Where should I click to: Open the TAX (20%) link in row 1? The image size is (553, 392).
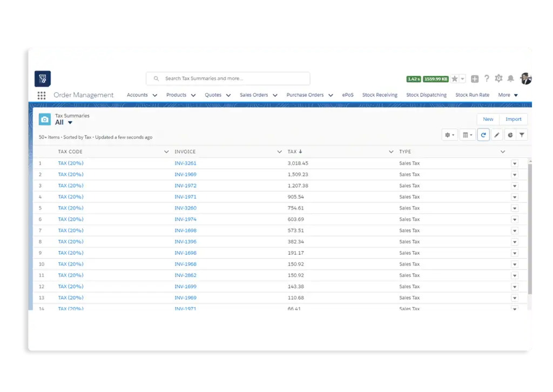pos(71,163)
